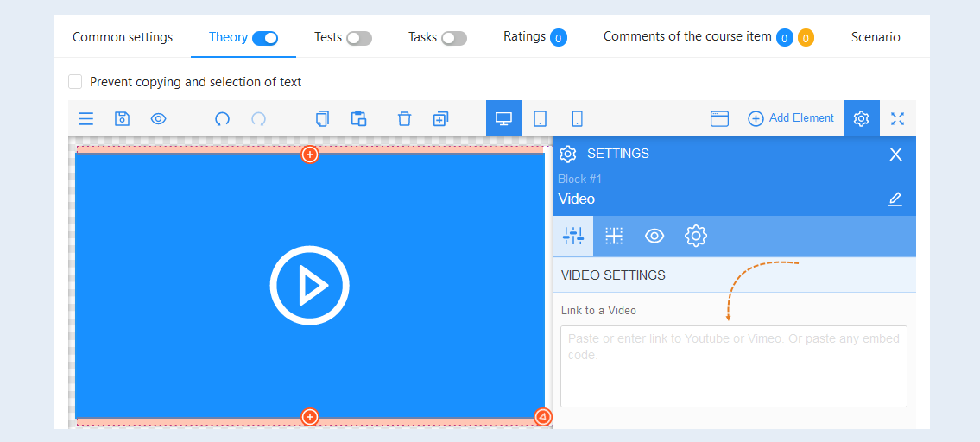Open the spacing grid settings tab
The image size is (980, 442).
click(614, 236)
